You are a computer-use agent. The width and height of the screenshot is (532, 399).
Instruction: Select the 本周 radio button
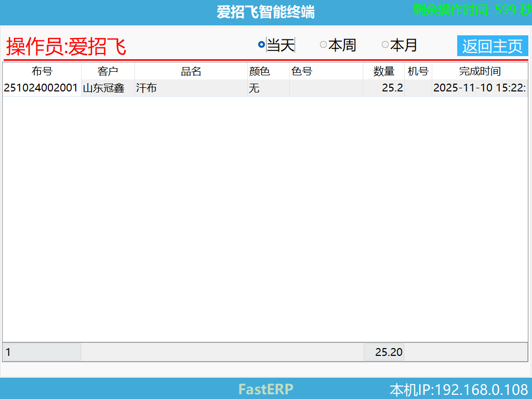click(323, 46)
